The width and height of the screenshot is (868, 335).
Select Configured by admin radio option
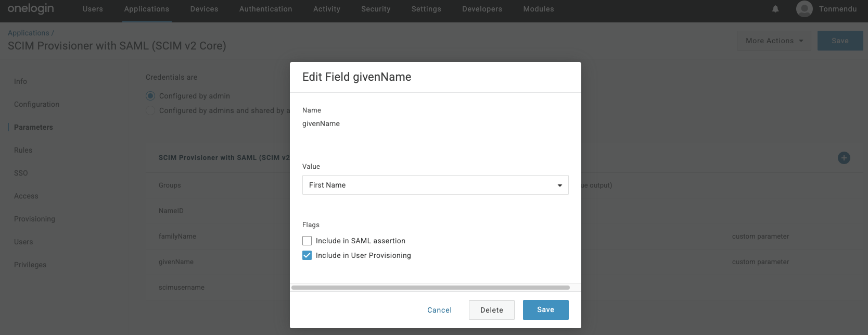point(150,96)
